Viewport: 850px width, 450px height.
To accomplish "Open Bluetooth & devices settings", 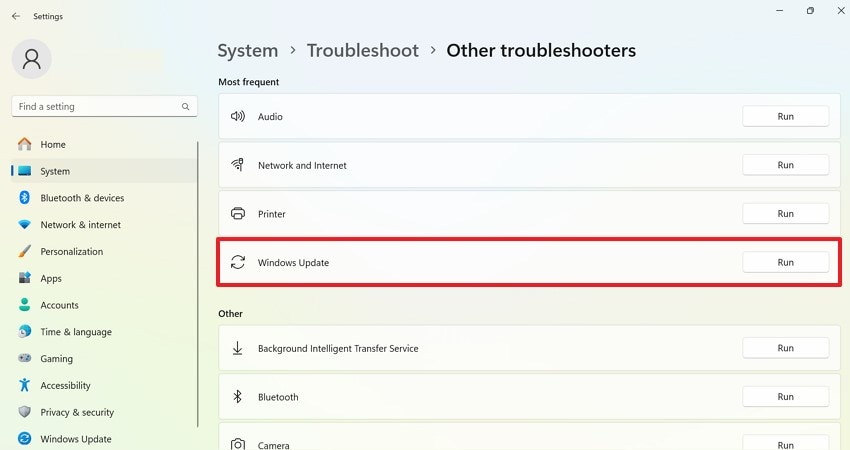I will (104, 198).
